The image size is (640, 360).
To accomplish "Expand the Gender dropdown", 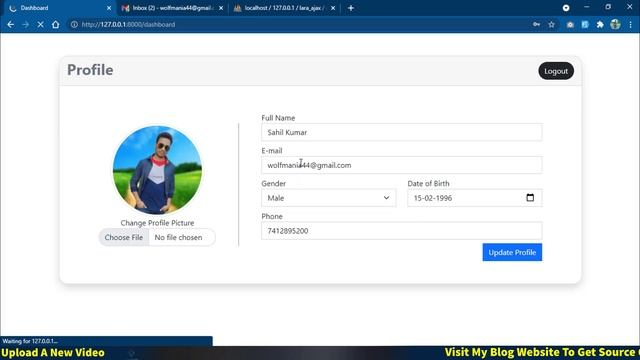I will point(329,198).
